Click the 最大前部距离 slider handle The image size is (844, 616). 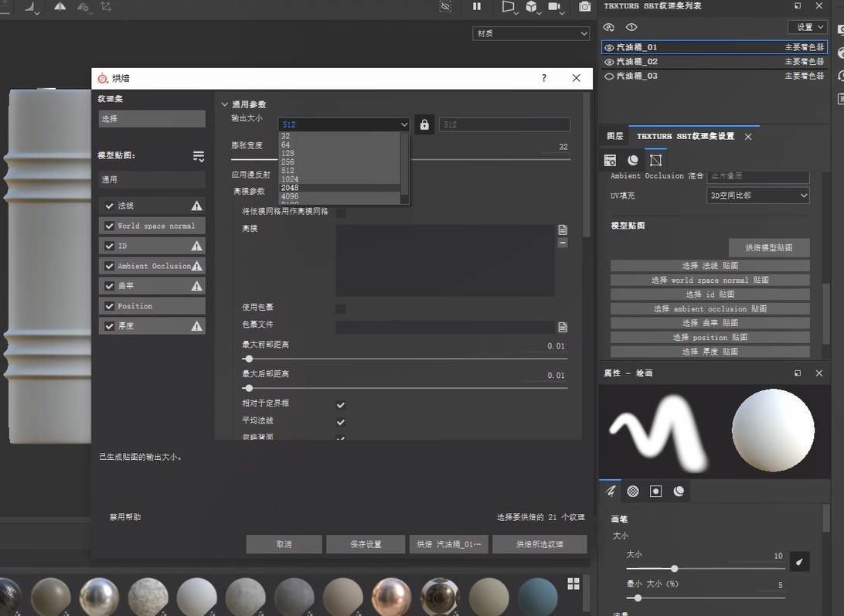point(248,359)
